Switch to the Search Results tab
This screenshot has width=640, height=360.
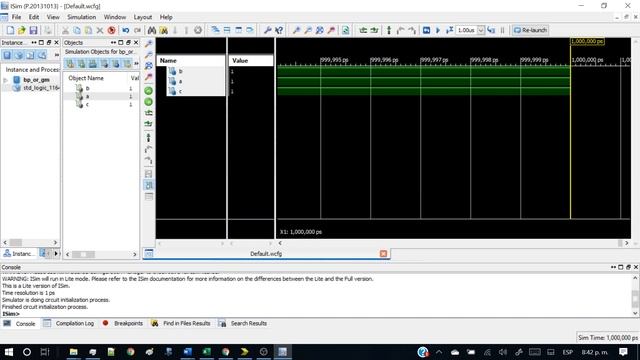click(x=243, y=323)
